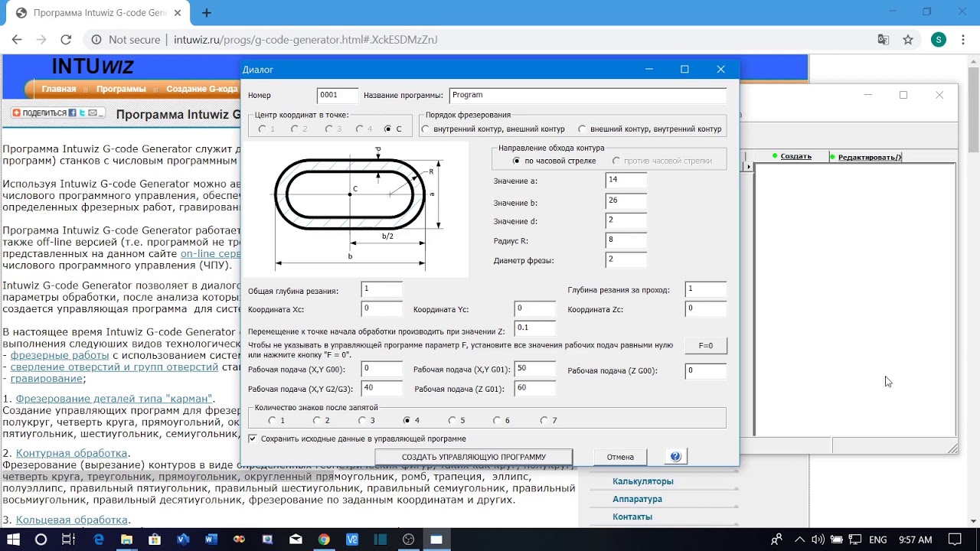Reload the page with the refresh icon
This screenshot has height=551, width=980.
(x=66, y=40)
